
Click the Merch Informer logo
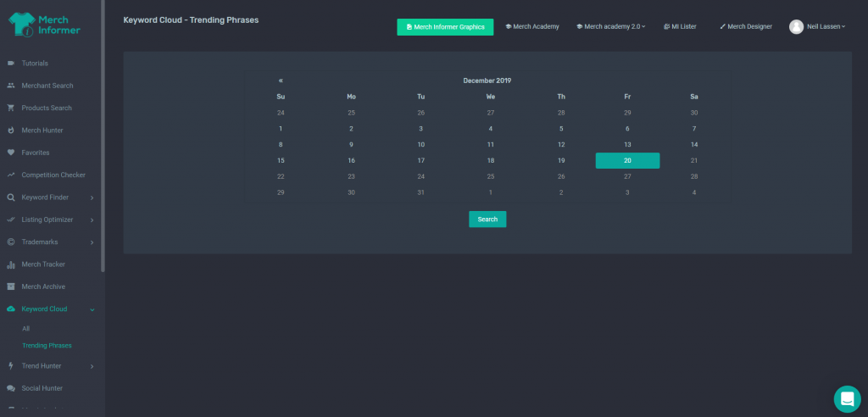coord(44,25)
